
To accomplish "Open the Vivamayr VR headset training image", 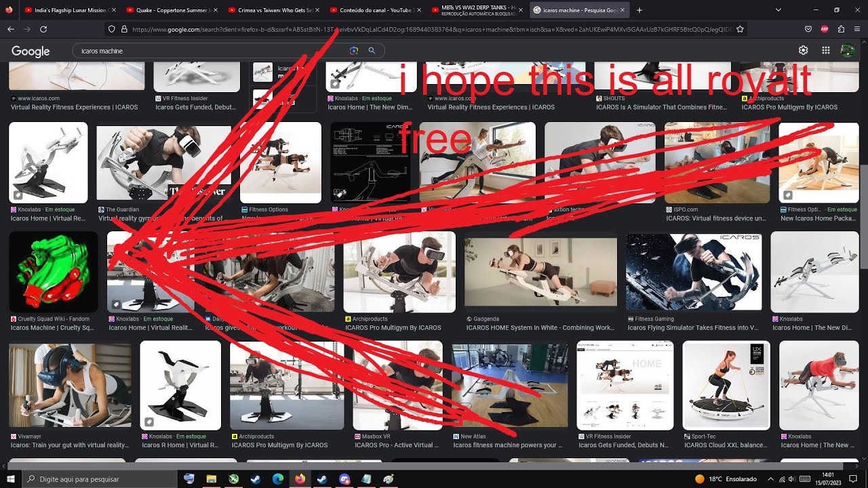I will [x=71, y=386].
